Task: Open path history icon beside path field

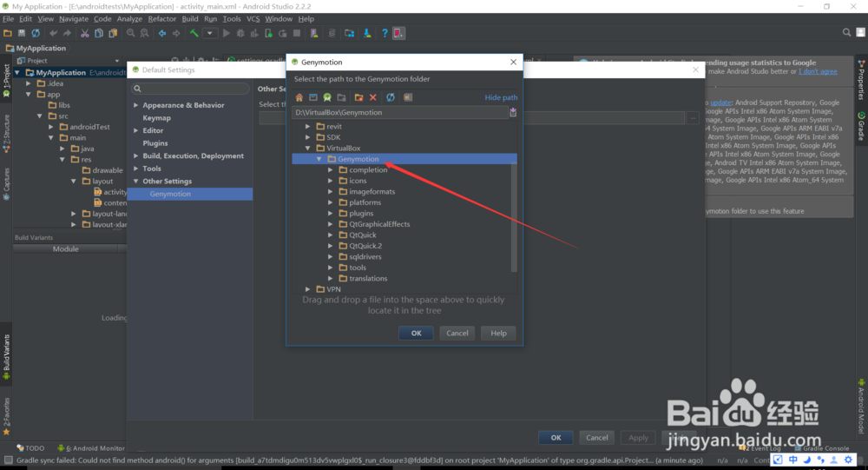Action: (x=513, y=113)
